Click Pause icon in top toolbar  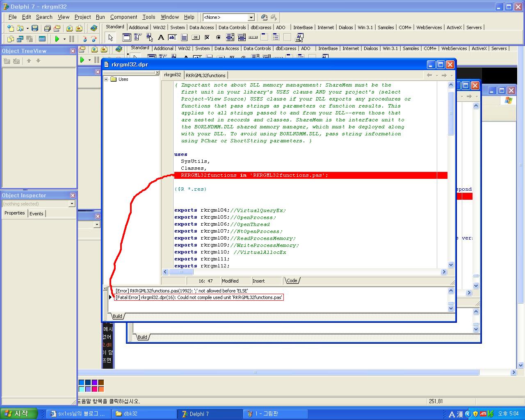(72, 39)
